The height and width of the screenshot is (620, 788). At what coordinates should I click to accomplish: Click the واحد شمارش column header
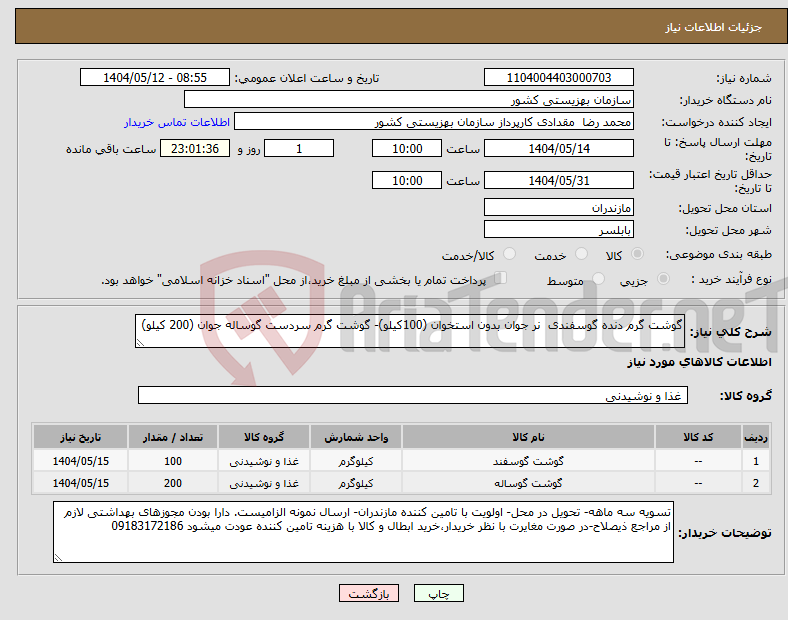[x=356, y=437]
